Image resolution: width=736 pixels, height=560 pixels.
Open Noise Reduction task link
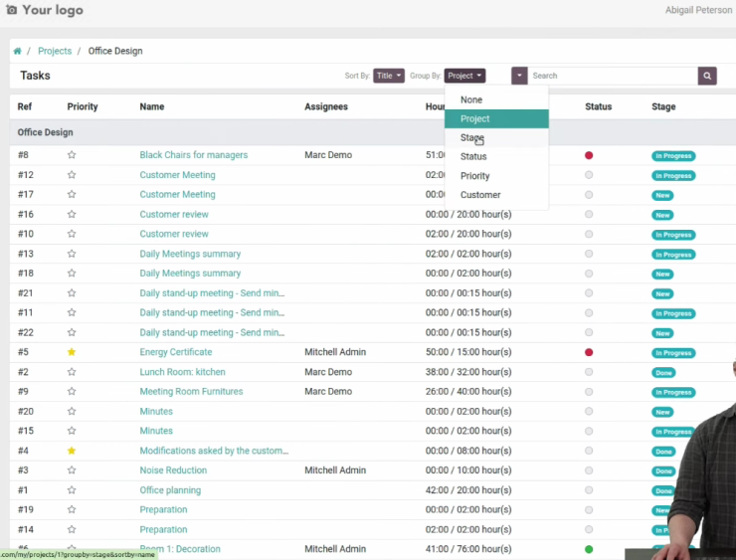(x=173, y=470)
